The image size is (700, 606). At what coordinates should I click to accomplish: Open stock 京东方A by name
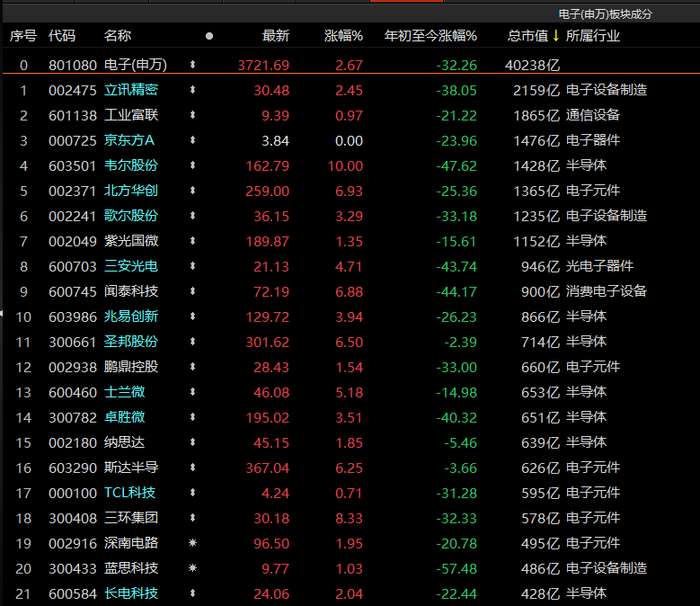point(129,140)
